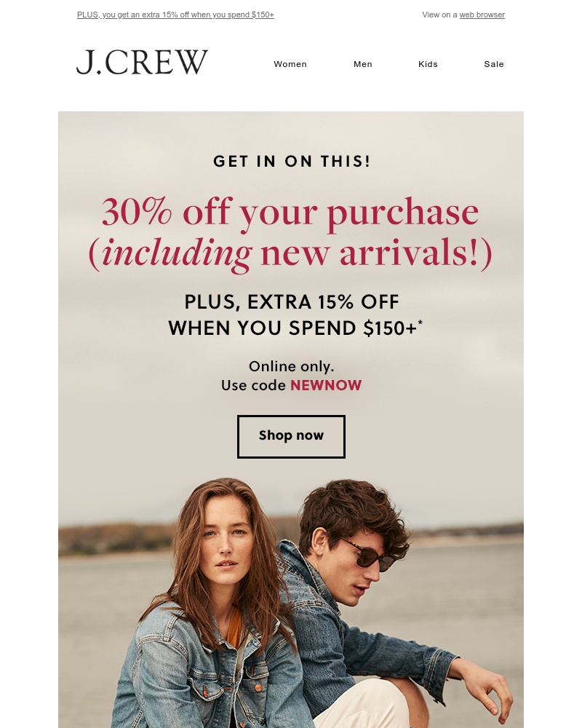
Task: Click the extra 15% off preheader link
Action: (175, 15)
